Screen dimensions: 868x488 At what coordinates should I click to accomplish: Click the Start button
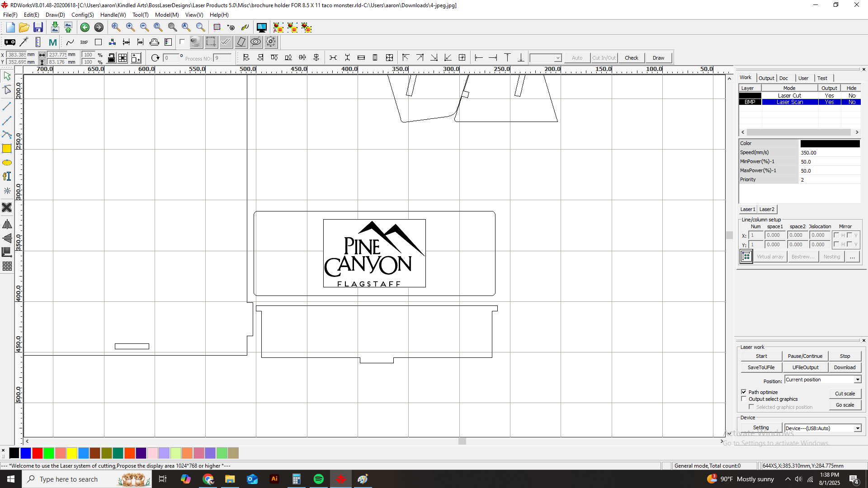[761, 356]
